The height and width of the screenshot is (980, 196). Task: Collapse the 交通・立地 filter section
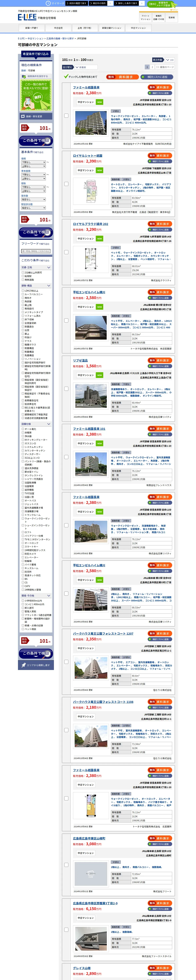coord(36,267)
